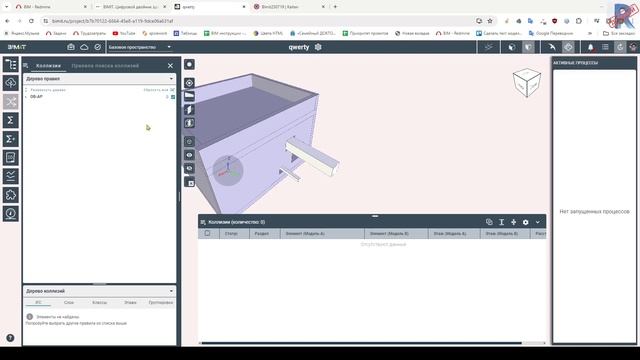Select the Классы tab in collision tree
The width and height of the screenshot is (640, 360).
[100, 302]
